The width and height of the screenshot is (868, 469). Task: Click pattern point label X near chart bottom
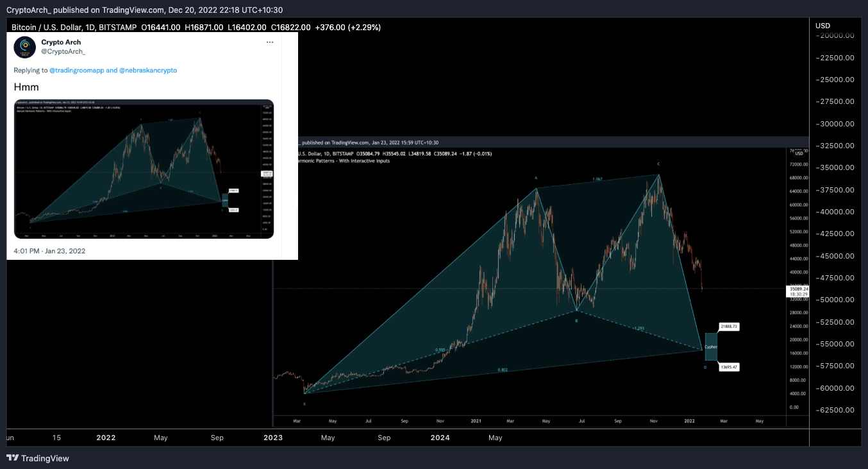tap(305, 404)
